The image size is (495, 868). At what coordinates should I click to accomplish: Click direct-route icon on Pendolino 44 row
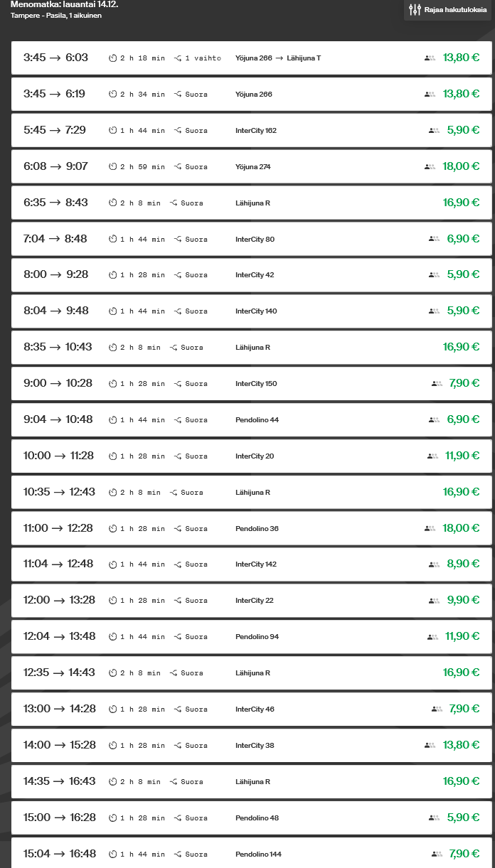[178, 420]
